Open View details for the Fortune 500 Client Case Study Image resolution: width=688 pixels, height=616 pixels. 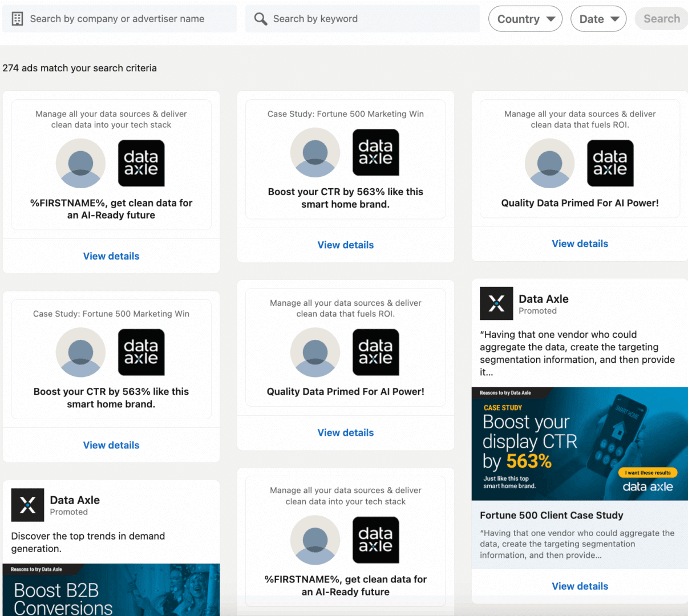tap(580, 586)
